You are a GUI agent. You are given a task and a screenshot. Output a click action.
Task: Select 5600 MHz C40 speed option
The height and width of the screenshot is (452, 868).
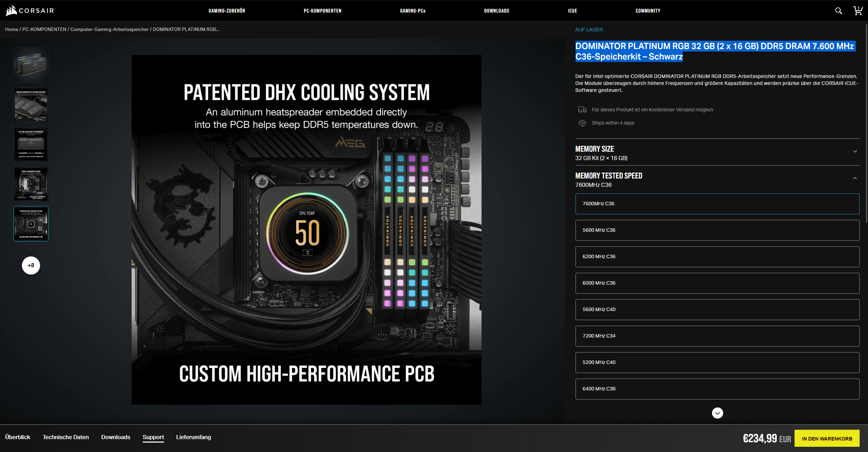(717, 310)
